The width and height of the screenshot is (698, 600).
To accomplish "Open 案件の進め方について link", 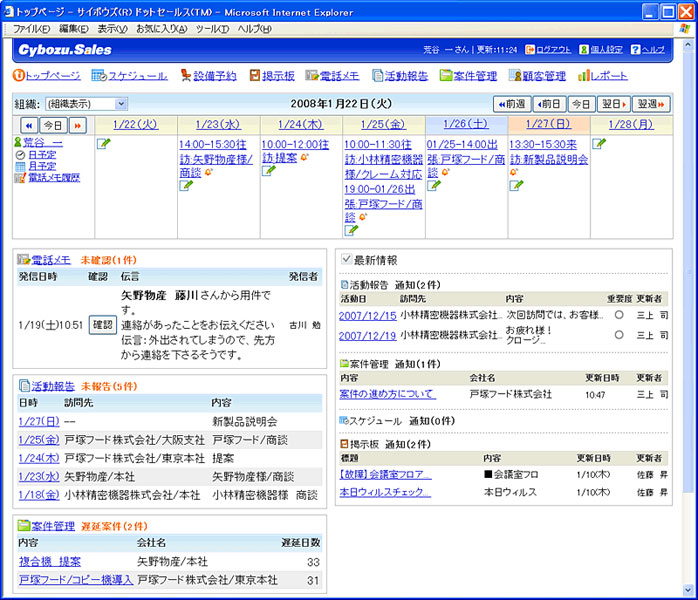I will tap(387, 394).
